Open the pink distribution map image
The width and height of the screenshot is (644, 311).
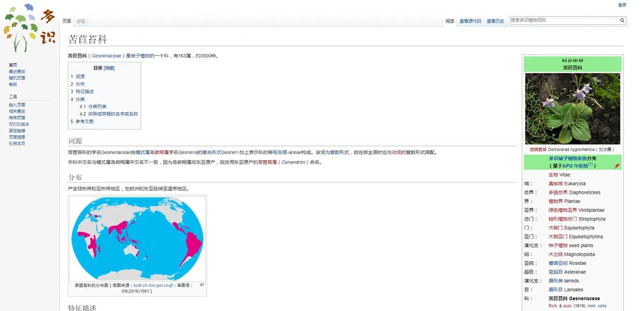point(137,238)
